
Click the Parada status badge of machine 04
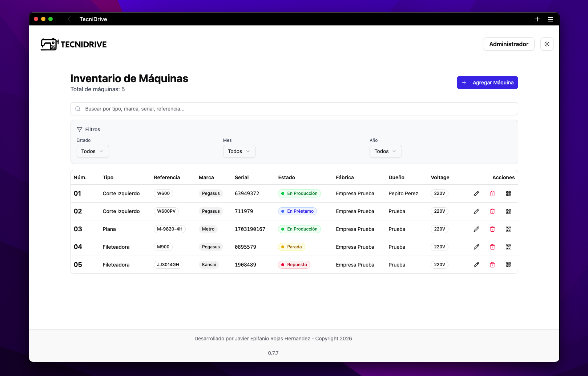pyautogui.click(x=291, y=247)
